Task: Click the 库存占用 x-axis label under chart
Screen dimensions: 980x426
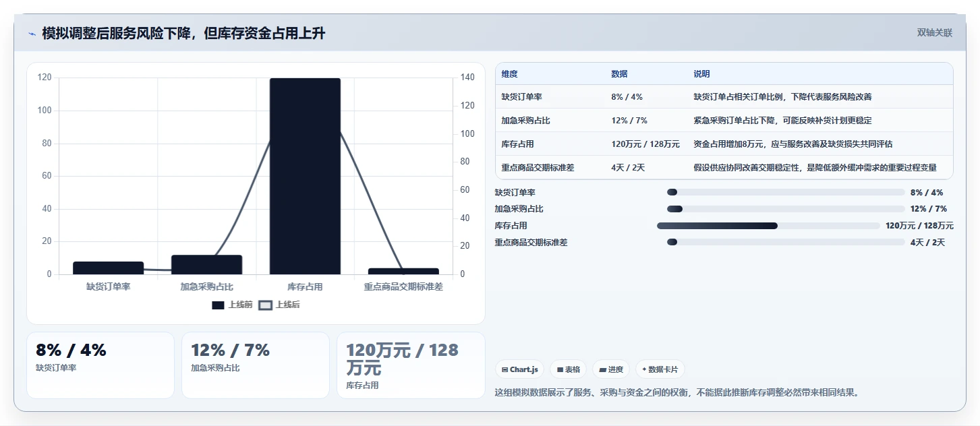Action: 305,286
